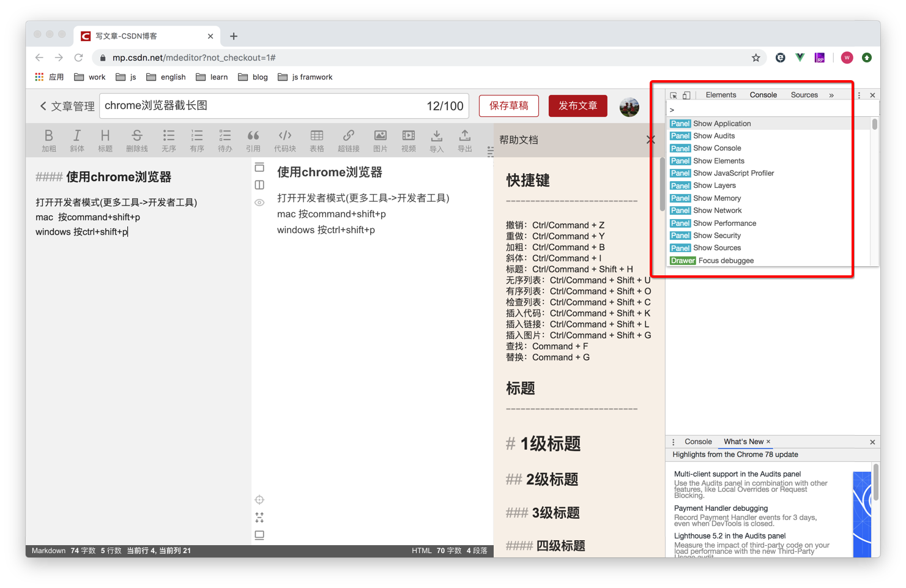Insert a strikethrough with 删除线 icon
Viewport: 906px width, 588px height.
click(137, 140)
